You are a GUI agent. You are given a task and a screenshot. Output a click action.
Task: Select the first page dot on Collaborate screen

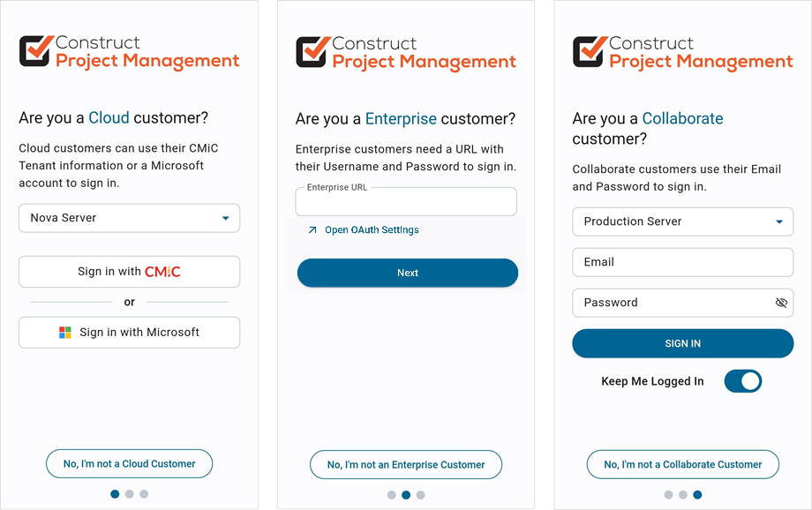click(x=668, y=495)
